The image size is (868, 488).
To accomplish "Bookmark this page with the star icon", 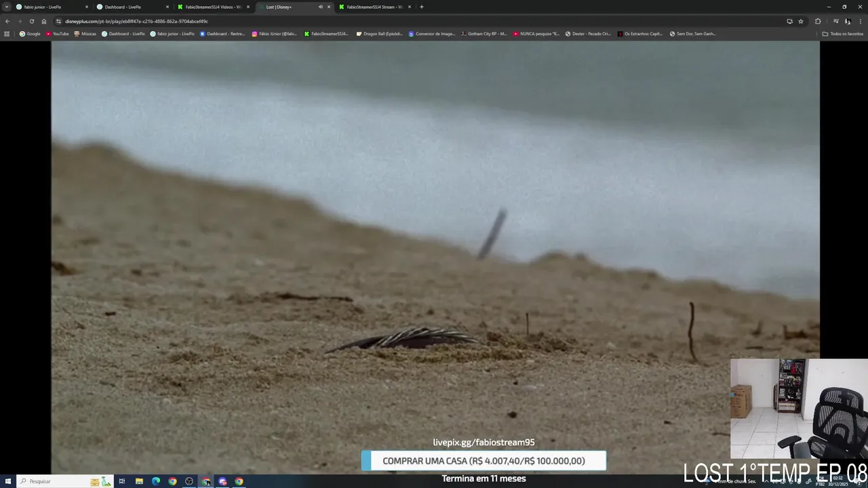I will (801, 21).
